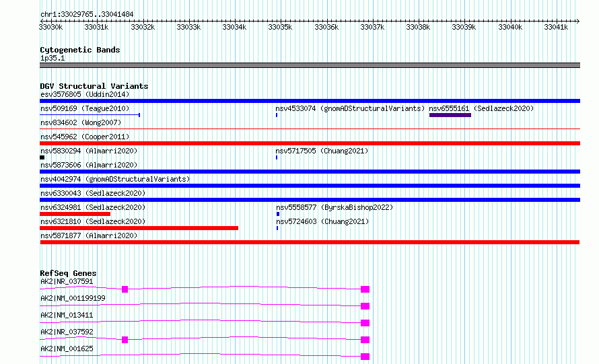Viewport: 599px width, 364px height.
Task: Click the esv3576805 (Uddin2014) variant label
Action: [85, 94]
